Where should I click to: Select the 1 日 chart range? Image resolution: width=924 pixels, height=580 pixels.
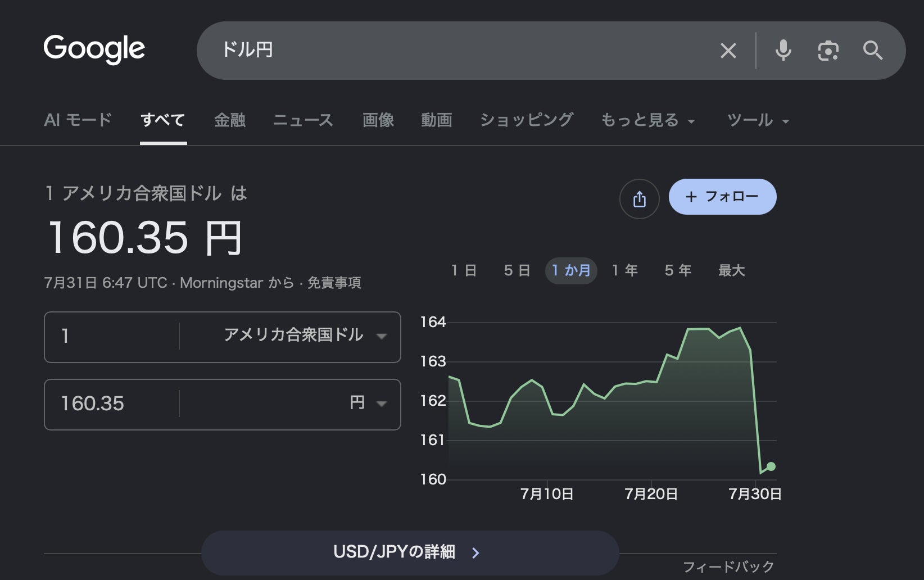pos(464,271)
